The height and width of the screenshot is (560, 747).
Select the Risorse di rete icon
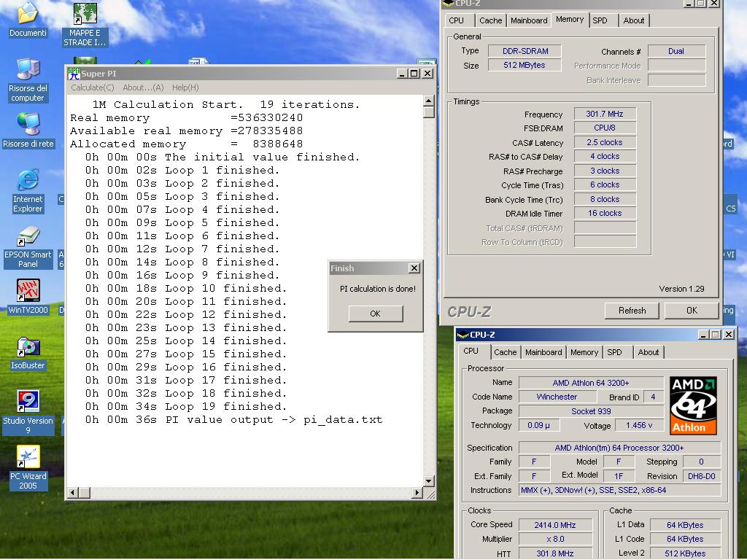tap(28, 131)
